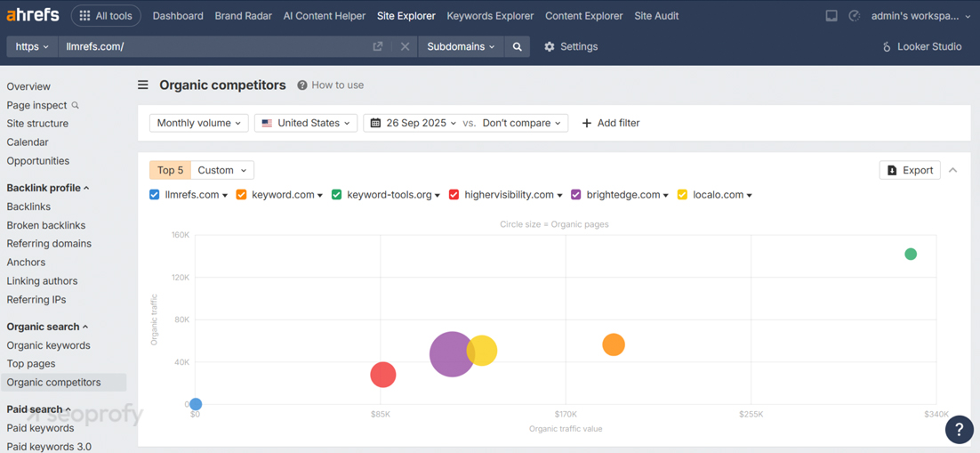
Task: Toggle sidebar with hamburger menu icon
Action: (143, 85)
